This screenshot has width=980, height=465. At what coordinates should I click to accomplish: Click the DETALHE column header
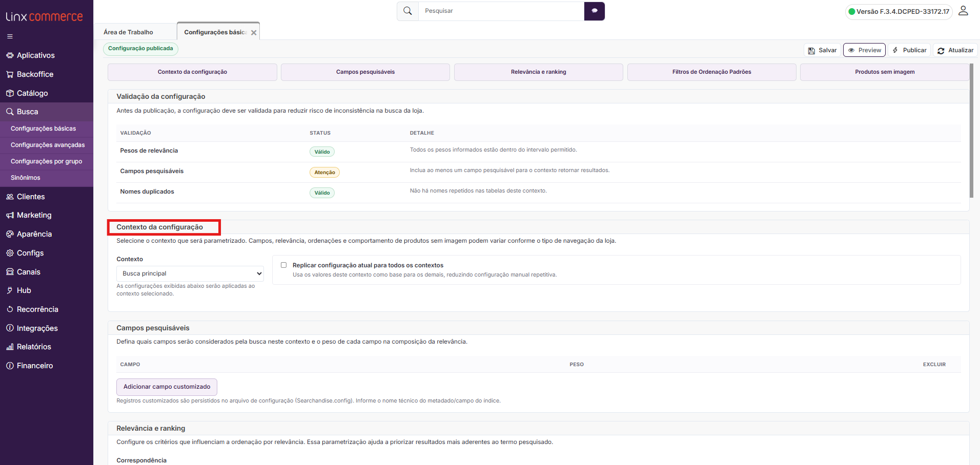[x=422, y=133]
